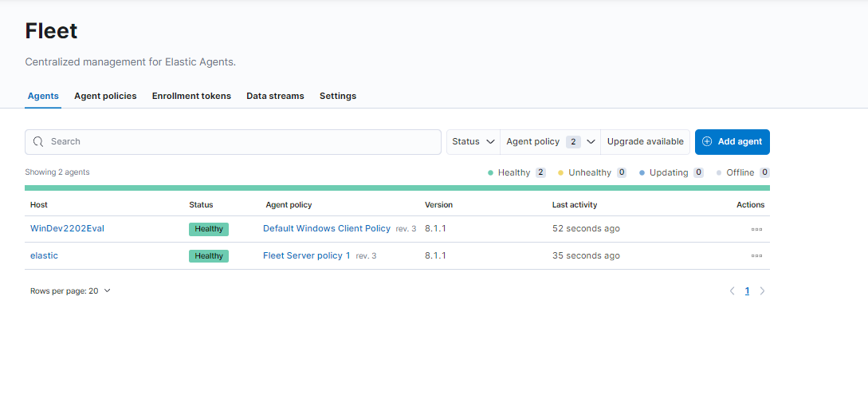This screenshot has height=403, width=868.
Task: Go to next page arrow
Action: pos(762,291)
